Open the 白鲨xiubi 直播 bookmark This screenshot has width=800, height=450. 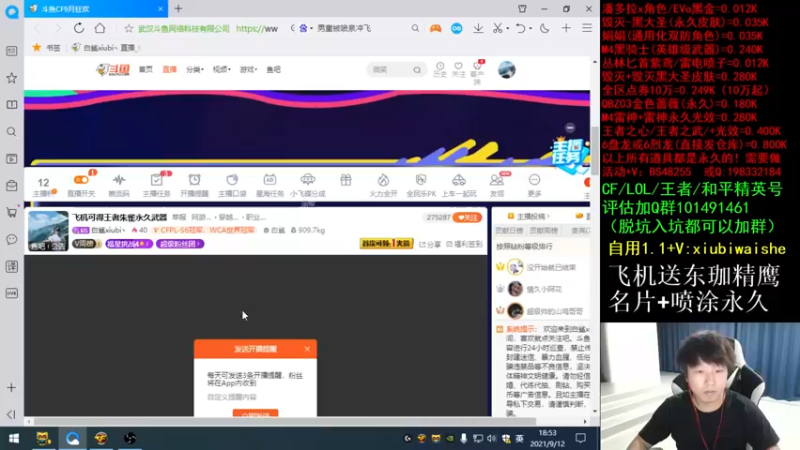(x=105, y=47)
